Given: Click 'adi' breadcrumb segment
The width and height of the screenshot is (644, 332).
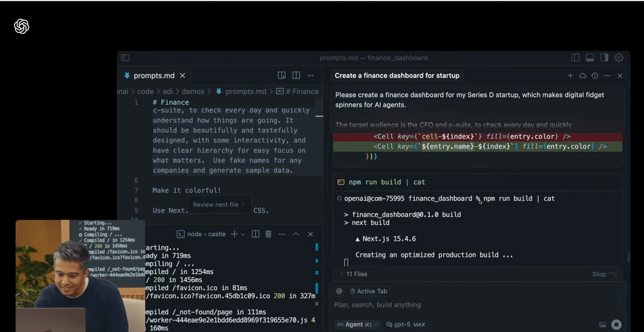Looking at the screenshot, I should coord(168,91).
